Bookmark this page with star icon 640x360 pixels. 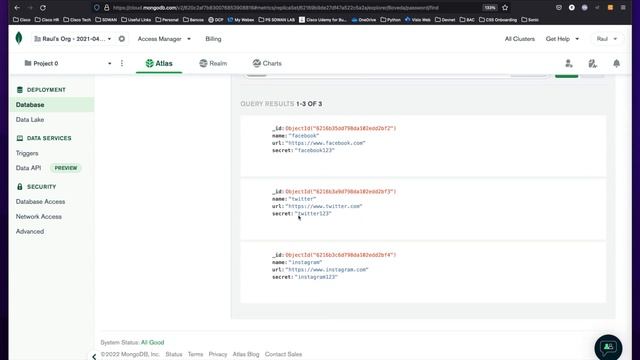click(505, 8)
